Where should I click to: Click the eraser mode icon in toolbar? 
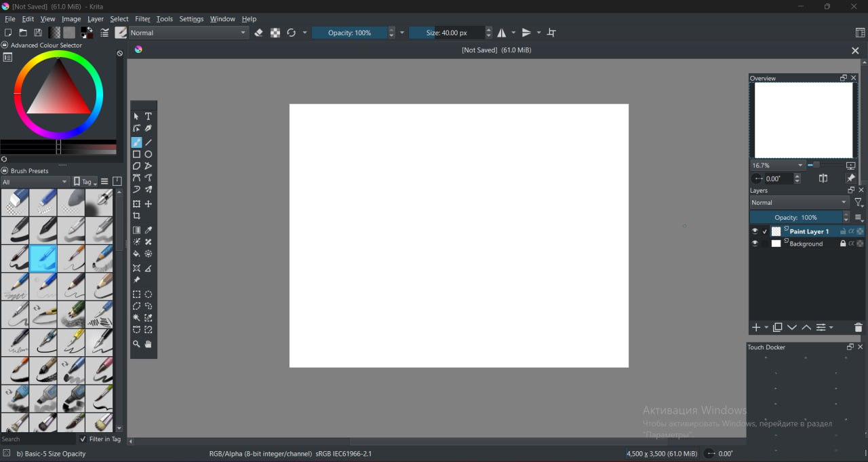point(258,33)
